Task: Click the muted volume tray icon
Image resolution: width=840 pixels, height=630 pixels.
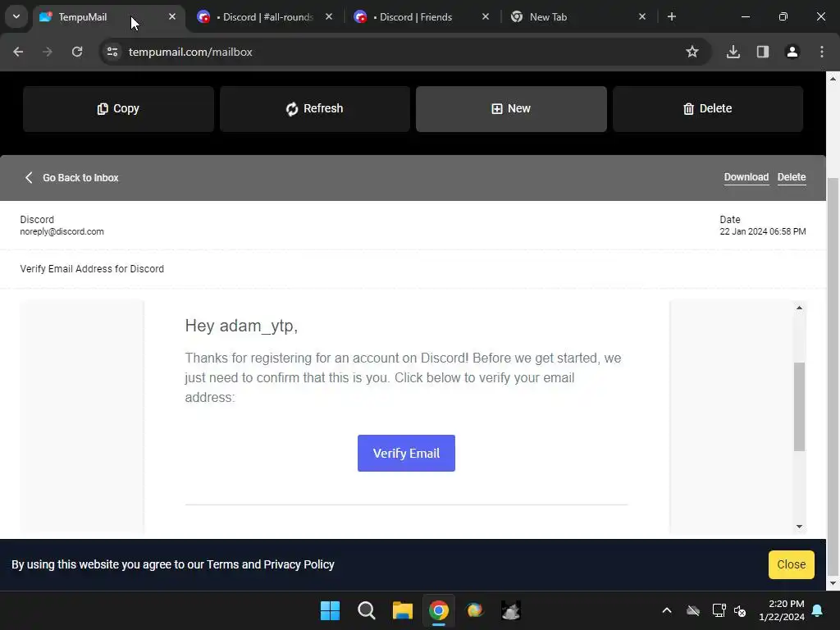Action: click(741, 610)
